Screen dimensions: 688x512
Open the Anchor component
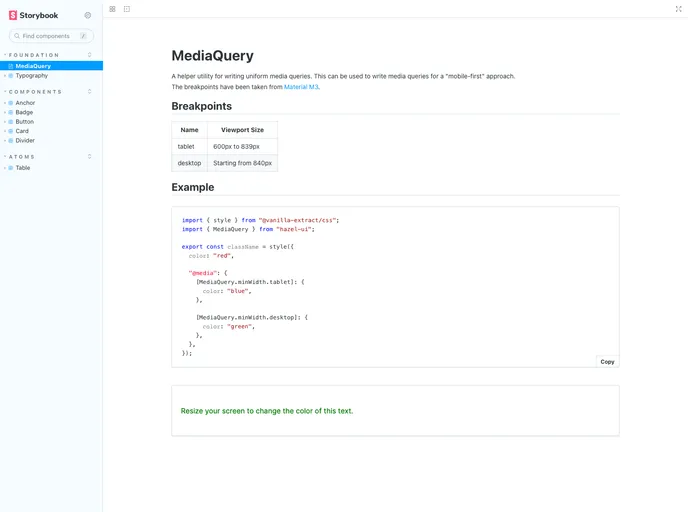pos(25,103)
